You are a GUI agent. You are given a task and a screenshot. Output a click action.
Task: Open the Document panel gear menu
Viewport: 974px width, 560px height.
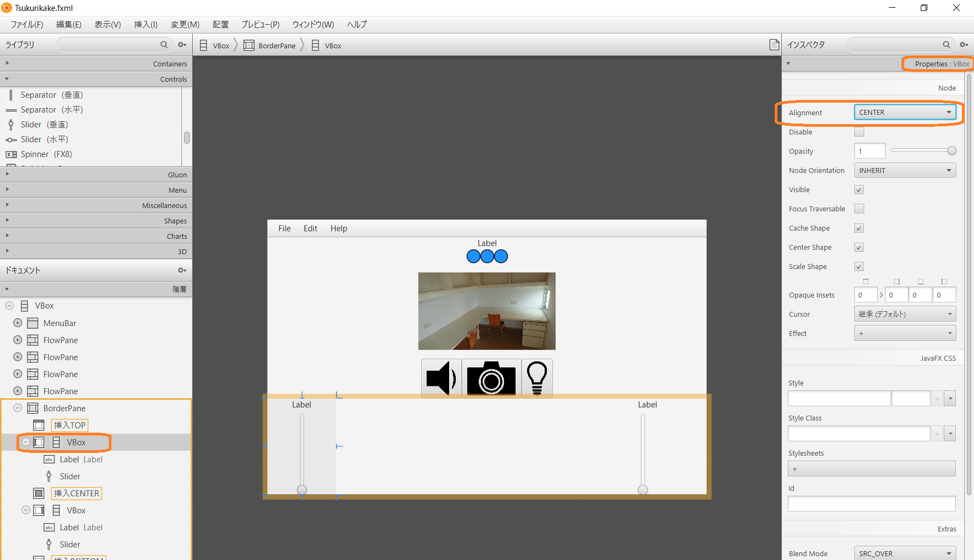tap(182, 270)
